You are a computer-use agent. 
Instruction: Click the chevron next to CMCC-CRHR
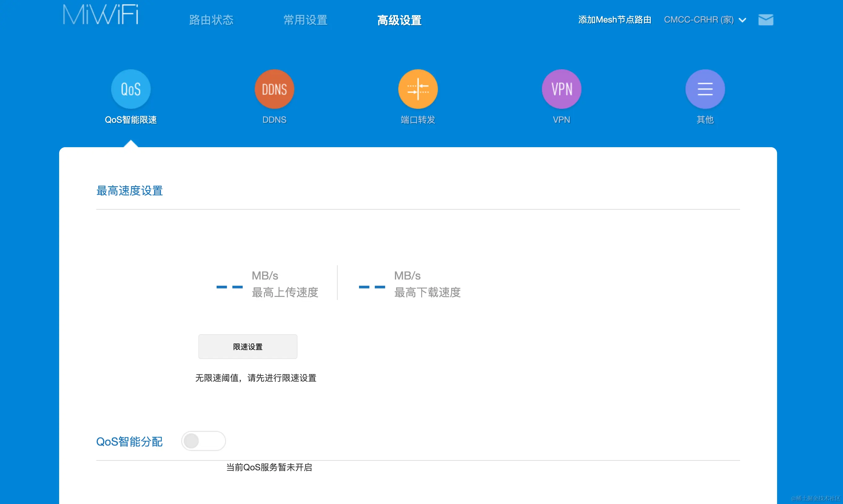pos(742,20)
